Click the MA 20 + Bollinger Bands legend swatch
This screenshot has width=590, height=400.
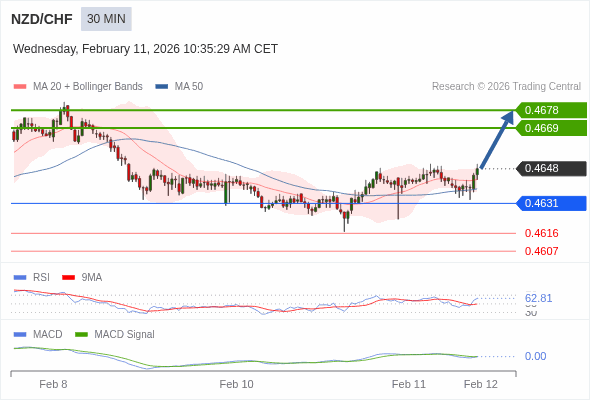click(20, 87)
